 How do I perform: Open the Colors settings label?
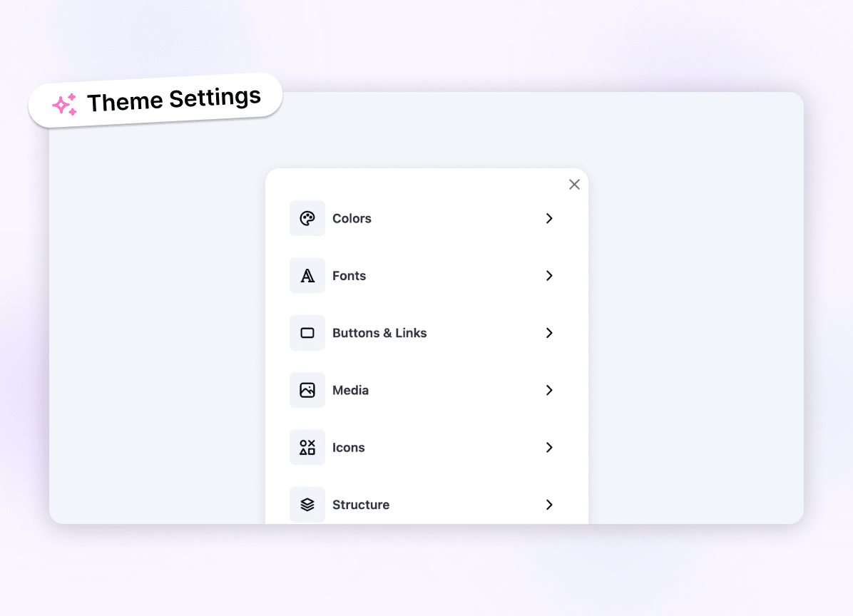(x=352, y=219)
